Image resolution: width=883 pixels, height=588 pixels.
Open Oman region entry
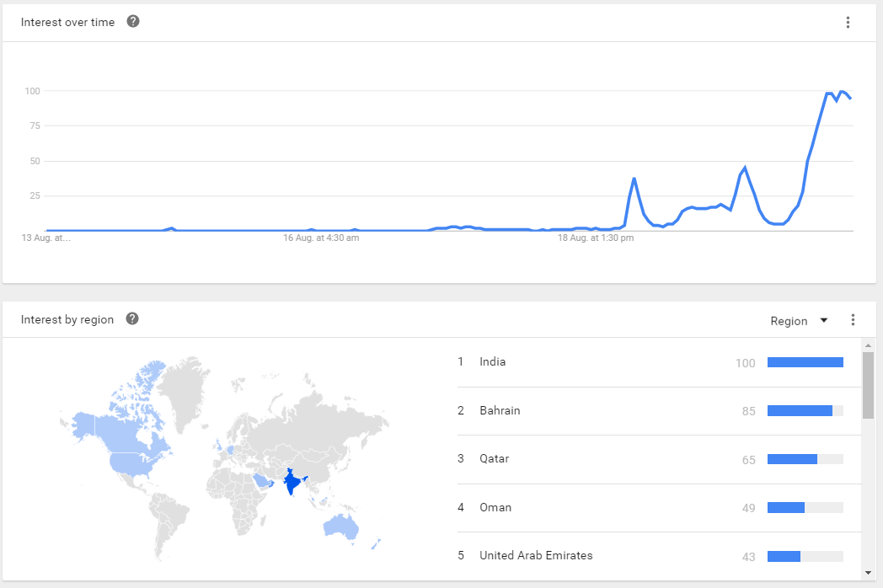[495, 508]
